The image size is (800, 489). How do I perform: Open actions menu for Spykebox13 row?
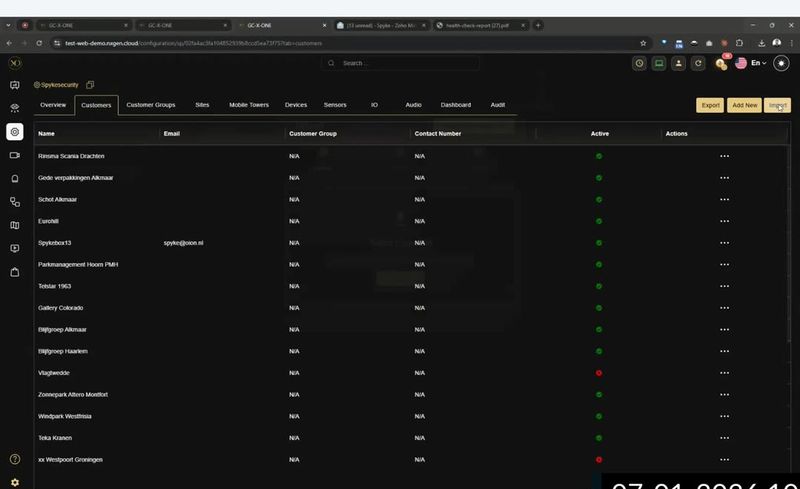tap(724, 243)
